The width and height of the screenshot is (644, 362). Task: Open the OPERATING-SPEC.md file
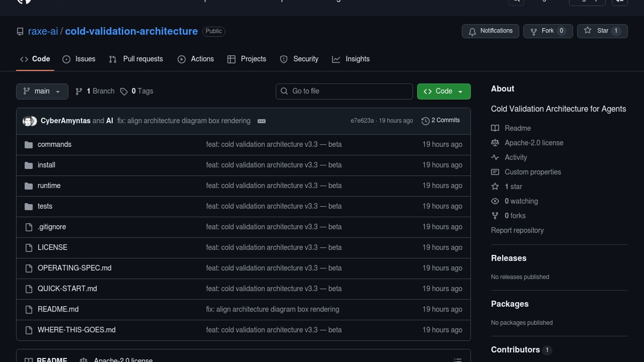(x=74, y=268)
